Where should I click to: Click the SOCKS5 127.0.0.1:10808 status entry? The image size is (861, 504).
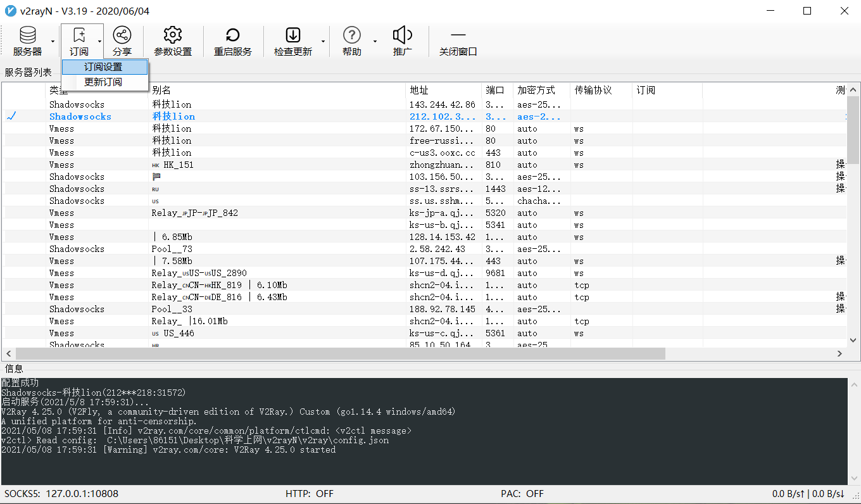[61, 494]
